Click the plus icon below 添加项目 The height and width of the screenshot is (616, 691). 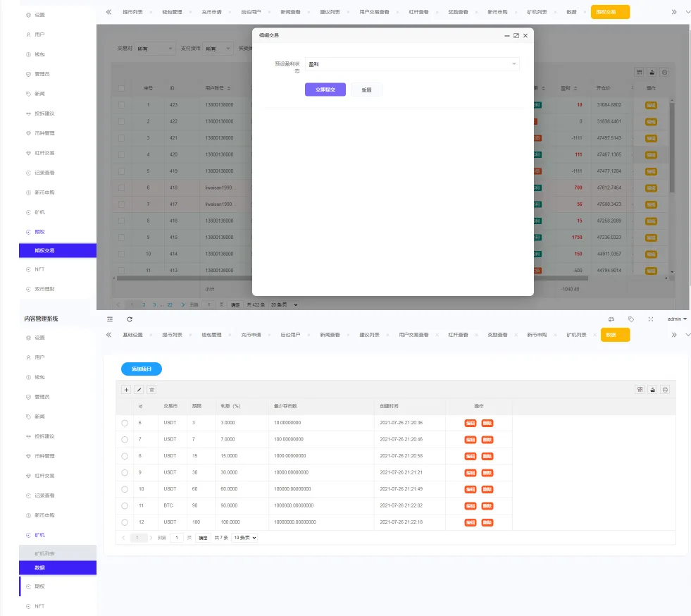tap(126, 389)
